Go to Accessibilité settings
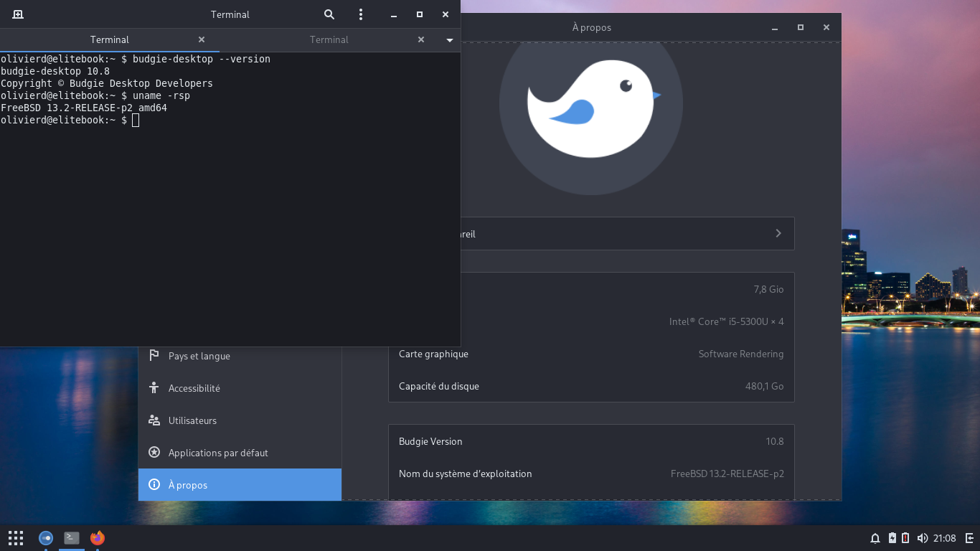 click(194, 388)
